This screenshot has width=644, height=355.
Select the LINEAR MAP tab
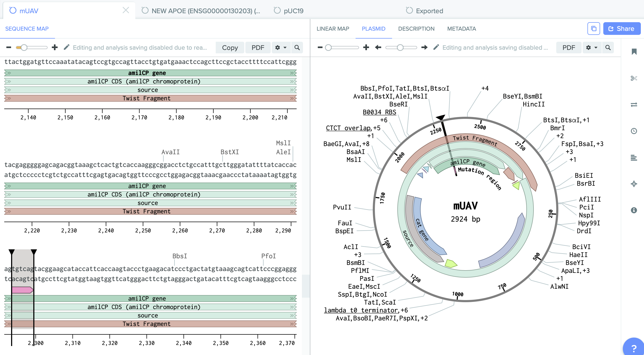click(x=333, y=29)
